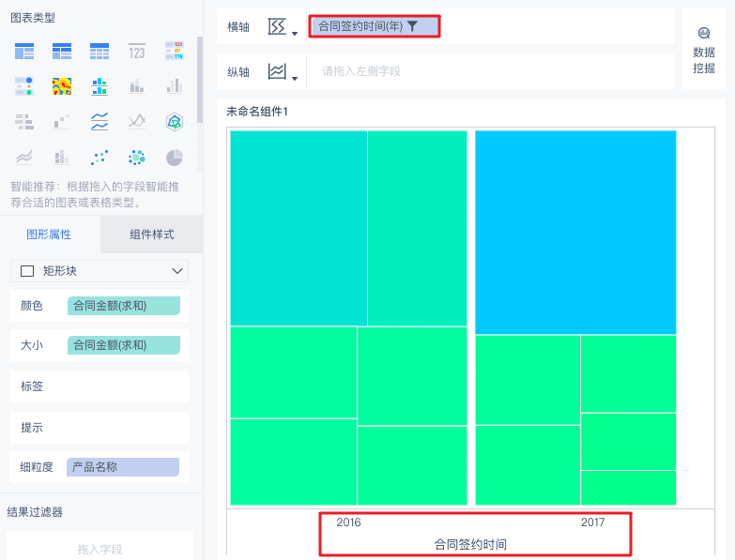Image resolution: width=735 pixels, height=560 pixels.
Task: Click the 纵轴 drop field placeholder
Action: point(361,71)
